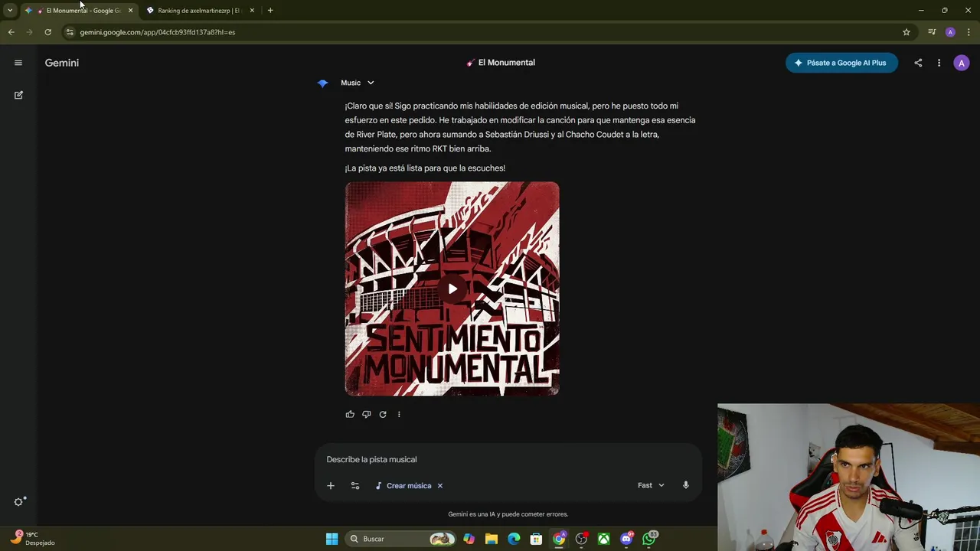The image size is (980, 551).
Task: Open the tab search dropdown arrow
Action: [10, 11]
